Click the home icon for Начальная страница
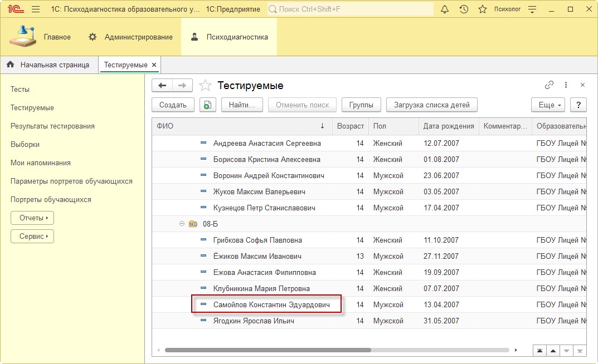Screen dimensions: 598x364 tap(10, 65)
